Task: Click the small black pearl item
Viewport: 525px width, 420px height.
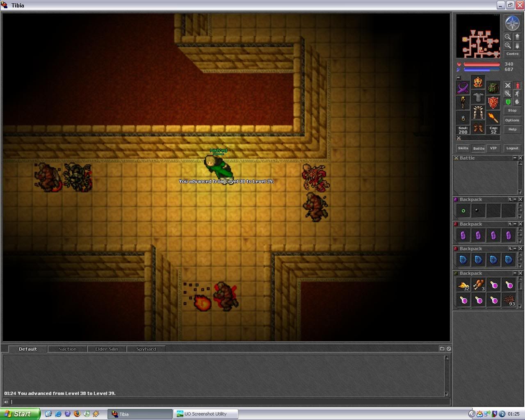Action: [x=477, y=210]
